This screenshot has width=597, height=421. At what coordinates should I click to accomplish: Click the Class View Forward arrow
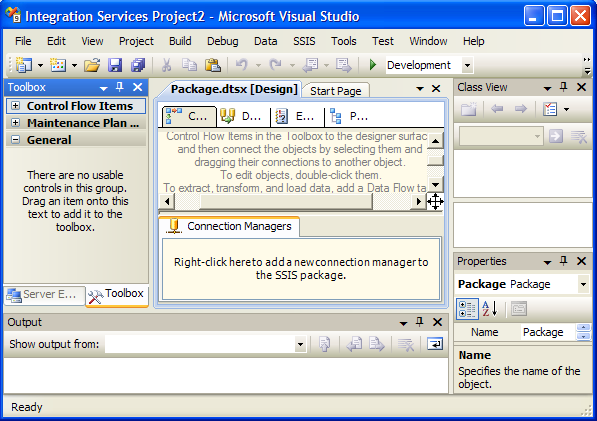click(x=520, y=109)
